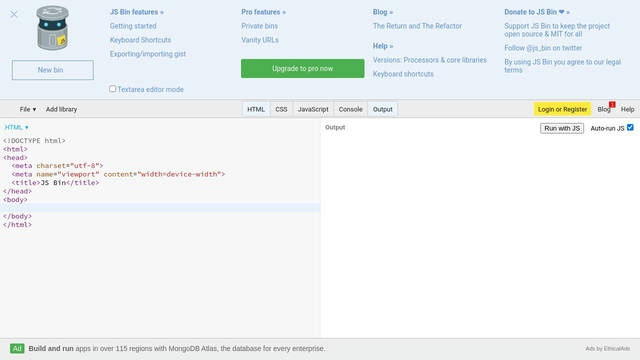Screen dimensions: 640x360
Task: Open the Blog link in toolbar
Action: (x=604, y=109)
